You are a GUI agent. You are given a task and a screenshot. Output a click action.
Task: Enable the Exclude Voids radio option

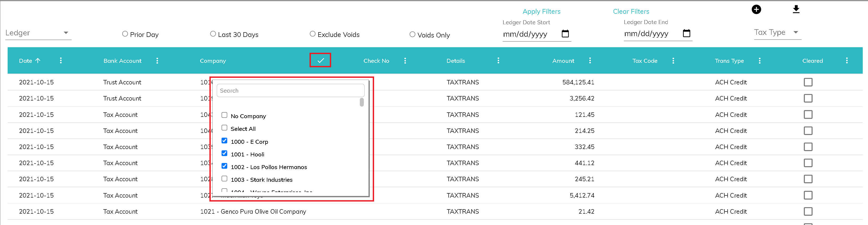[313, 34]
